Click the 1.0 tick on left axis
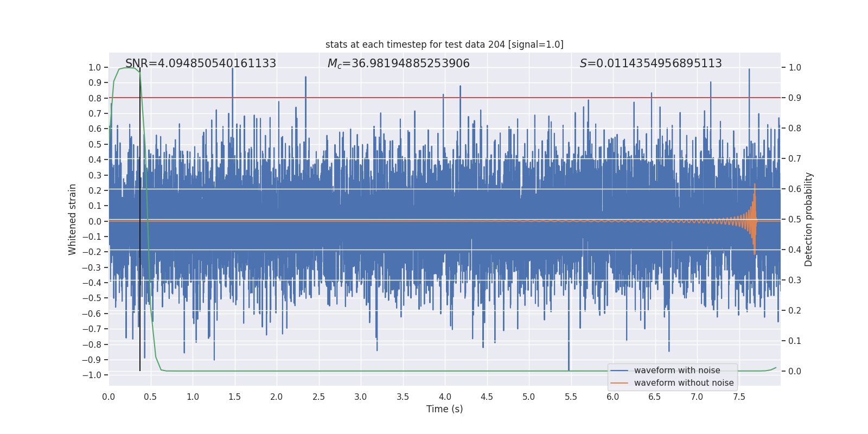Screen dimensions: 868x434 [x=94, y=67]
